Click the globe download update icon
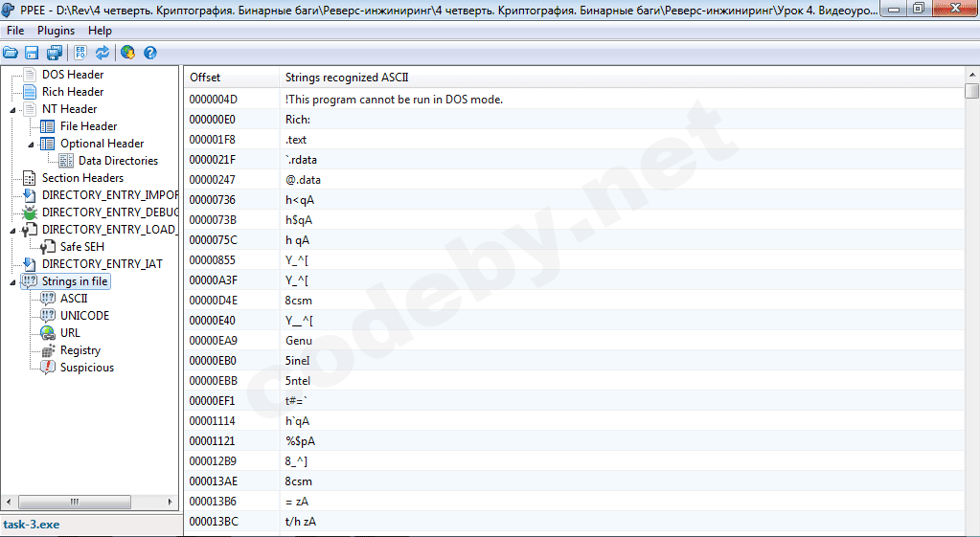Viewport: 980px width, 537px height. pos(128,53)
